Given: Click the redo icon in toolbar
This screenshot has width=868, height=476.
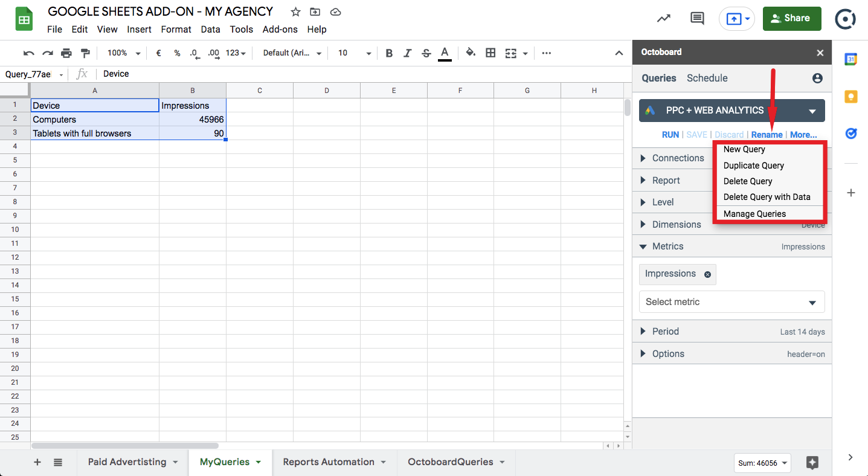Looking at the screenshot, I should (48, 53).
